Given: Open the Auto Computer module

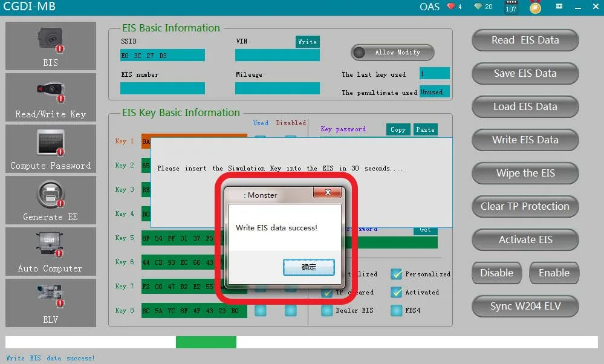Looking at the screenshot, I should pyautogui.click(x=50, y=252).
